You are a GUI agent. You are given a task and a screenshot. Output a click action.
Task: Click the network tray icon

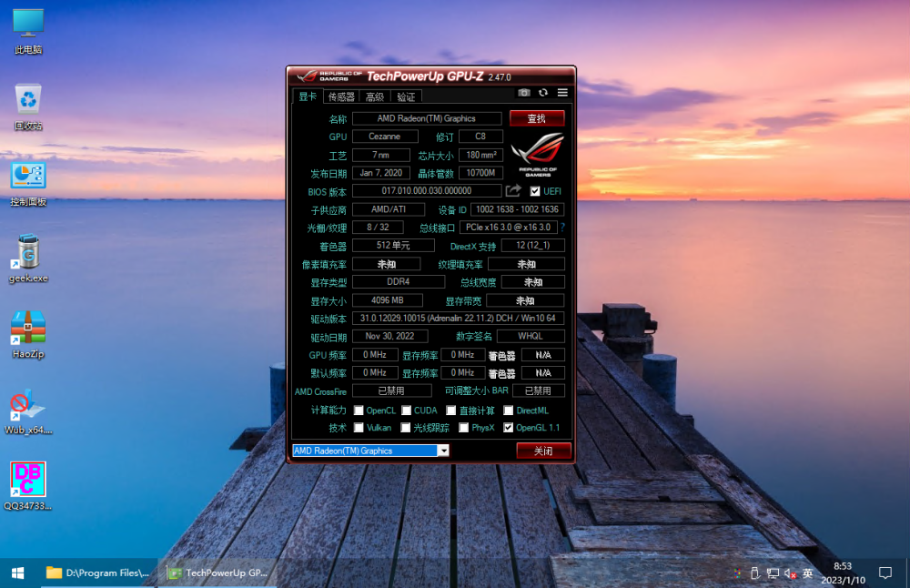point(773,573)
